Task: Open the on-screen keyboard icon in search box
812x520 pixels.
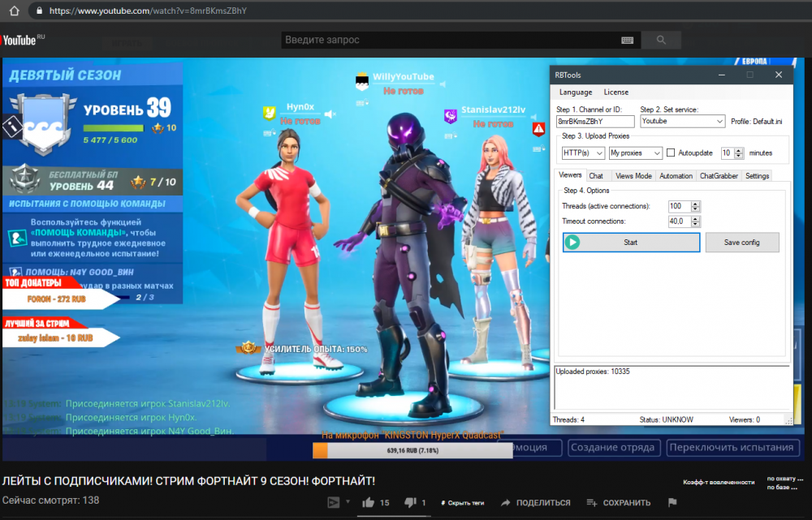Action: [628, 40]
